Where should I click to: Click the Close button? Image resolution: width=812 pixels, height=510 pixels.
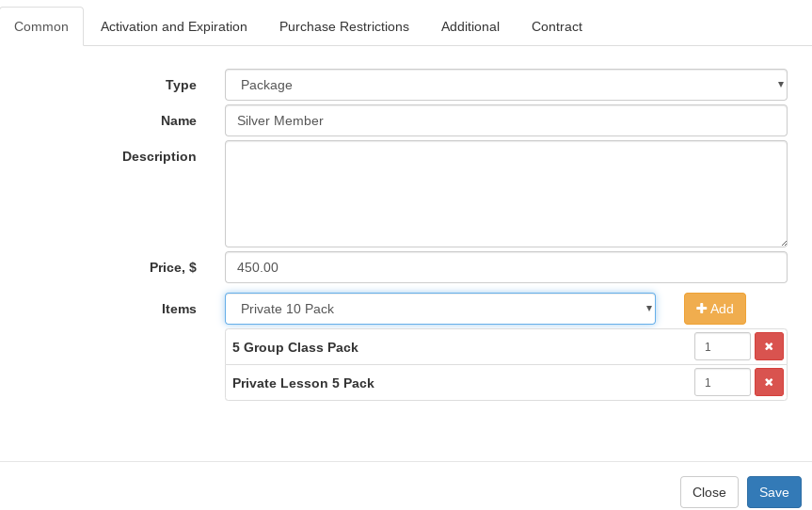click(709, 492)
